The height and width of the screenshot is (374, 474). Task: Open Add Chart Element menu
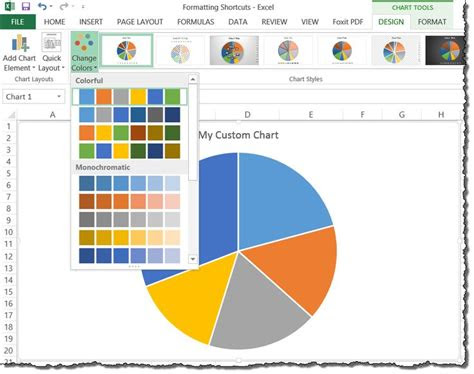coord(19,53)
